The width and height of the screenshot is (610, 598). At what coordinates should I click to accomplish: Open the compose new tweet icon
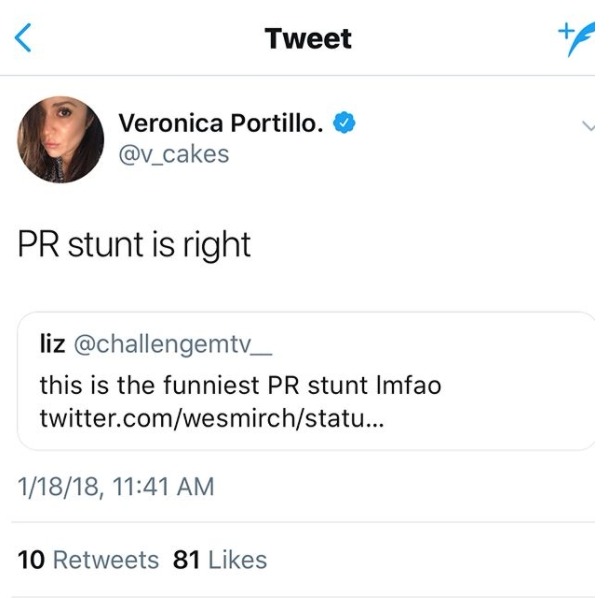click(x=577, y=39)
